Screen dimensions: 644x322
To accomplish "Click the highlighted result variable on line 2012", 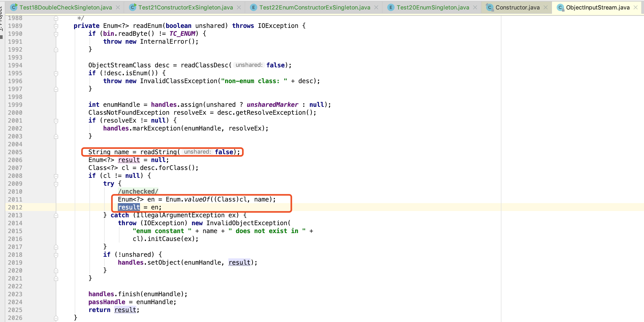I will 129,207.
